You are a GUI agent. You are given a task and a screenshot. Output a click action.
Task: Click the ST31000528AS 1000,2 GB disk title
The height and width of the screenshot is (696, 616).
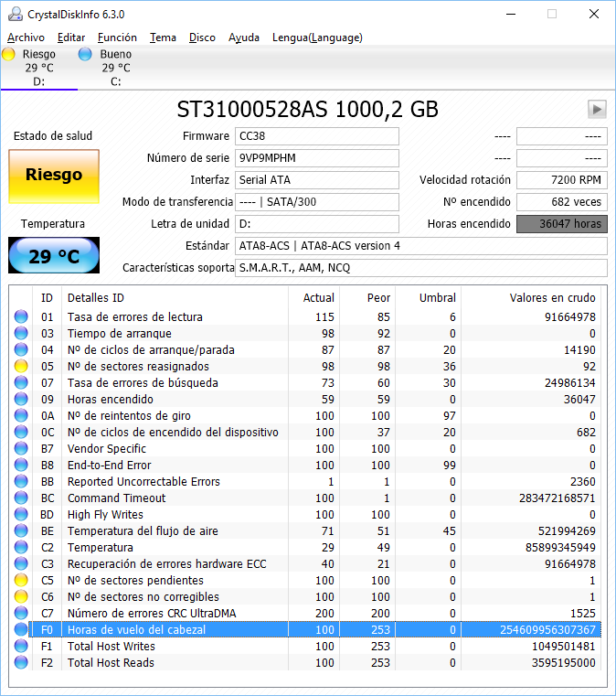tap(307, 109)
